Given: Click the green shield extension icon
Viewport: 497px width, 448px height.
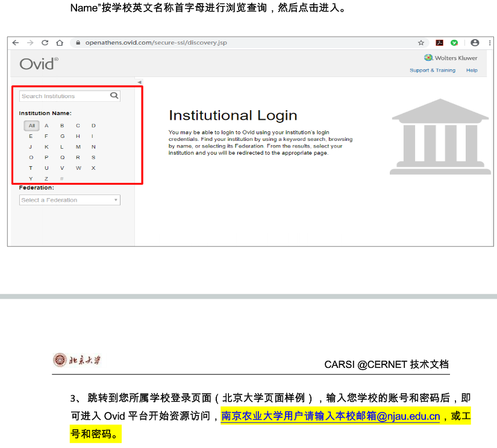Looking at the screenshot, I should pyautogui.click(x=454, y=43).
